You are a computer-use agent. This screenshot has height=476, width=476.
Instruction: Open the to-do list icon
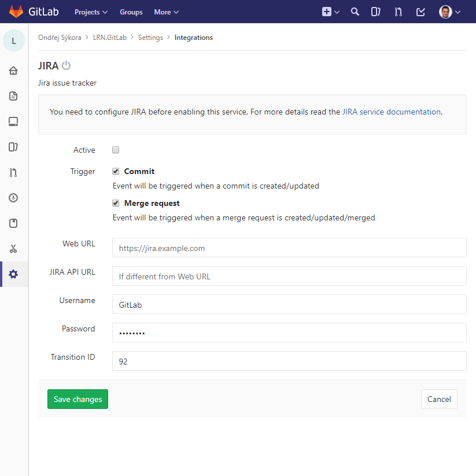click(x=420, y=12)
